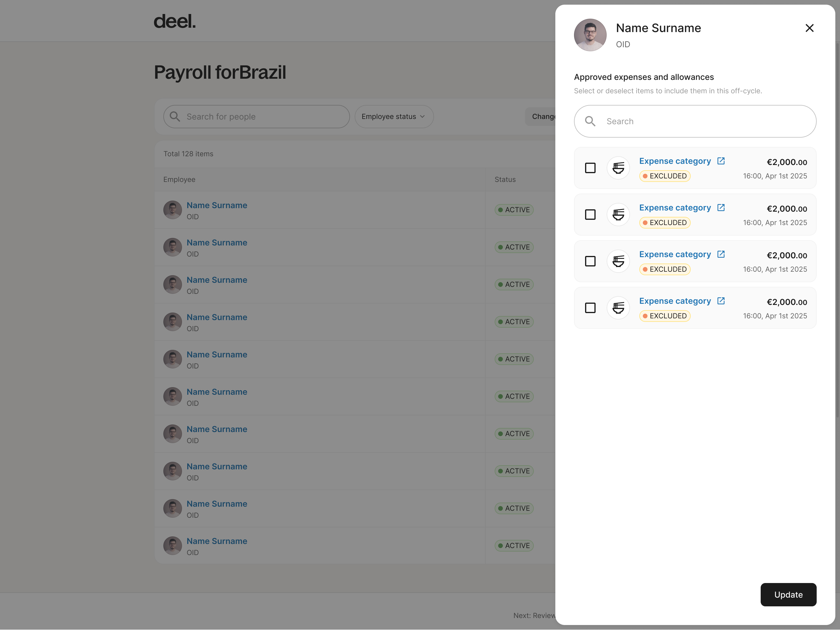The height and width of the screenshot is (632, 840).
Task: Open the Employee status dropdown
Action: 394,117
